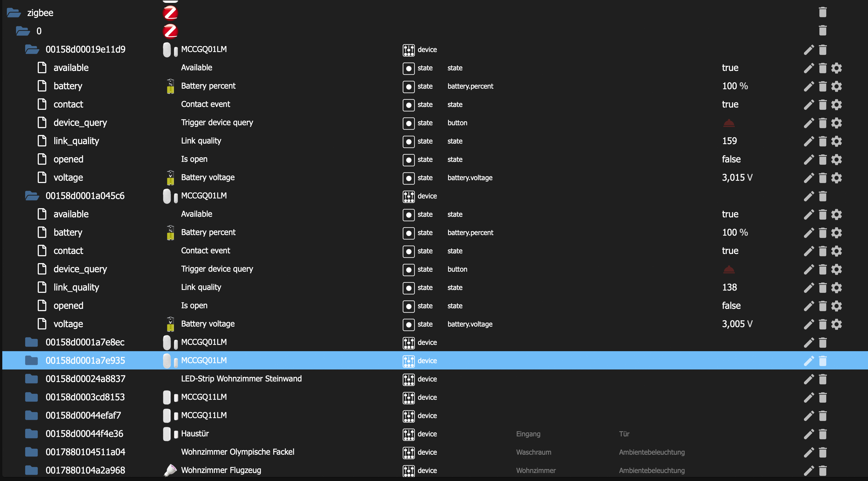The image size is (868, 481).
Task: Click the 159 link quality value
Action: 729,141
